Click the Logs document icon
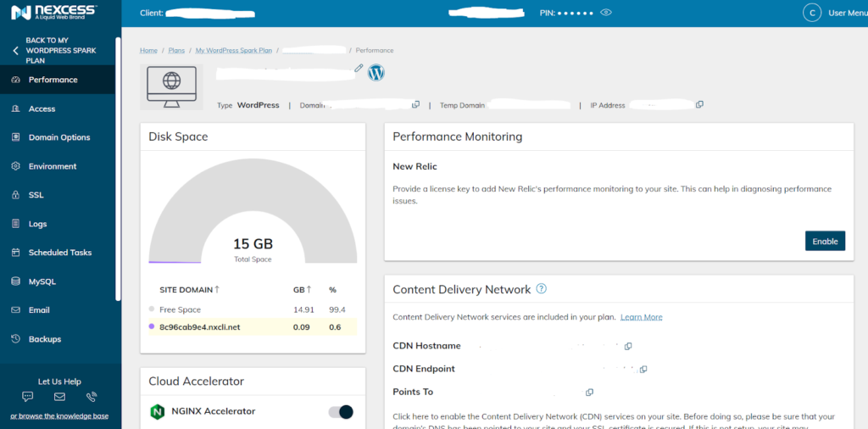Viewport: 868px width, 429px height. pyautogui.click(x=15, y=224)
